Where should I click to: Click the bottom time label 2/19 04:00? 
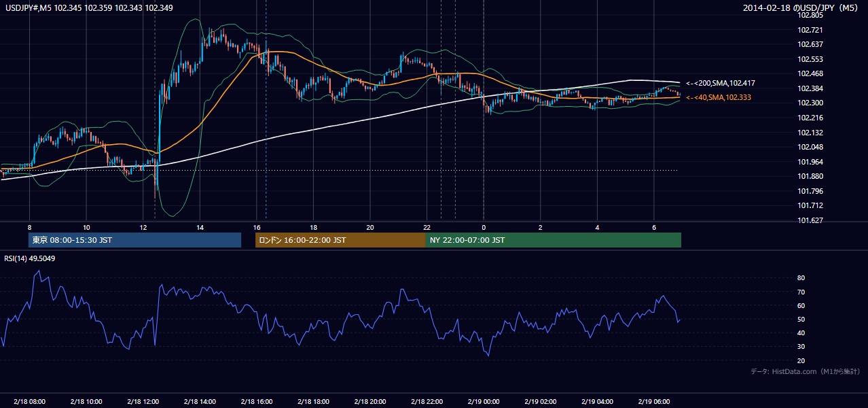597,401
